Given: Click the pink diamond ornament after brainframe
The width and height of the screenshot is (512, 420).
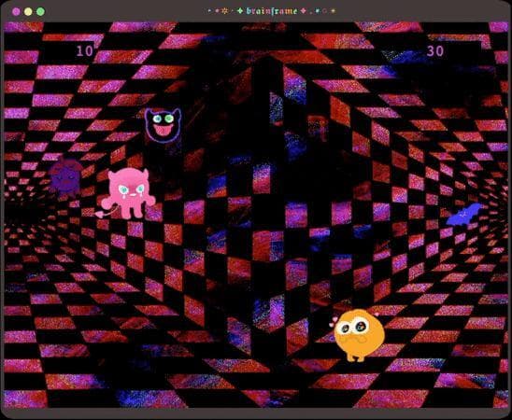Looking at the screenshot, I should [x=303, y=11].
